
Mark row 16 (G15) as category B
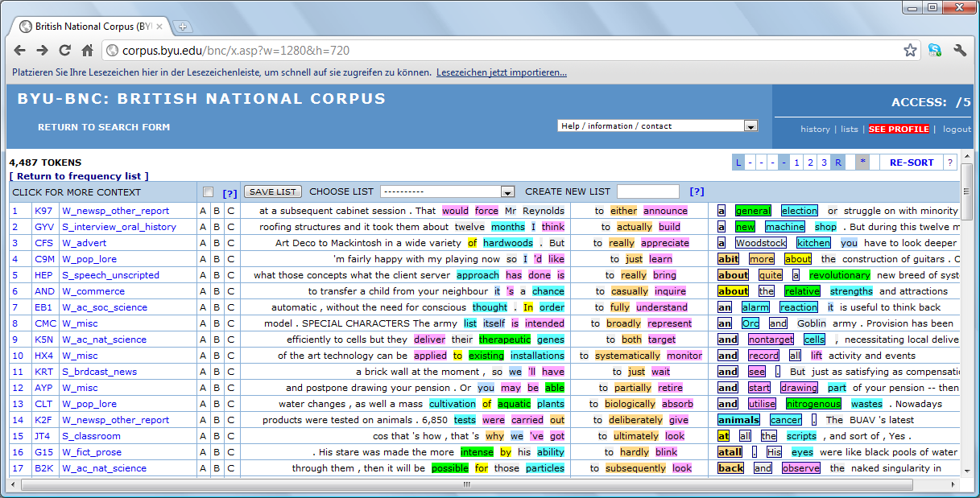tap(217, 452)
